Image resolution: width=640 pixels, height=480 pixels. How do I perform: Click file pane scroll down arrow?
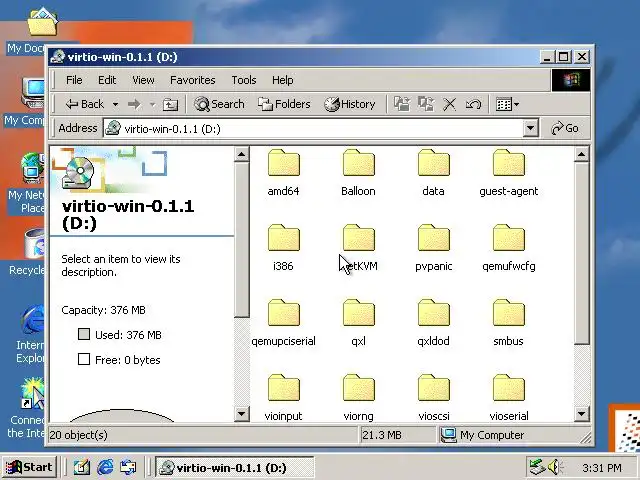pos(582,414)
